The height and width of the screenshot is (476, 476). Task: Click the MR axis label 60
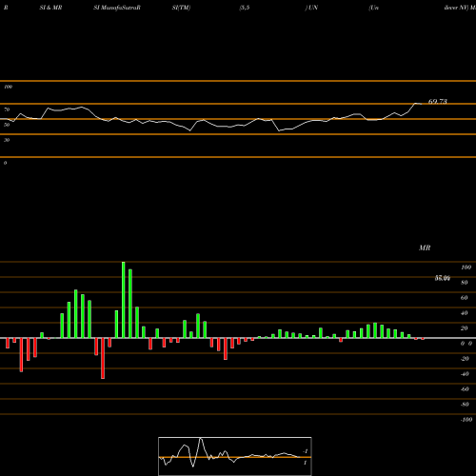(465, 298)
